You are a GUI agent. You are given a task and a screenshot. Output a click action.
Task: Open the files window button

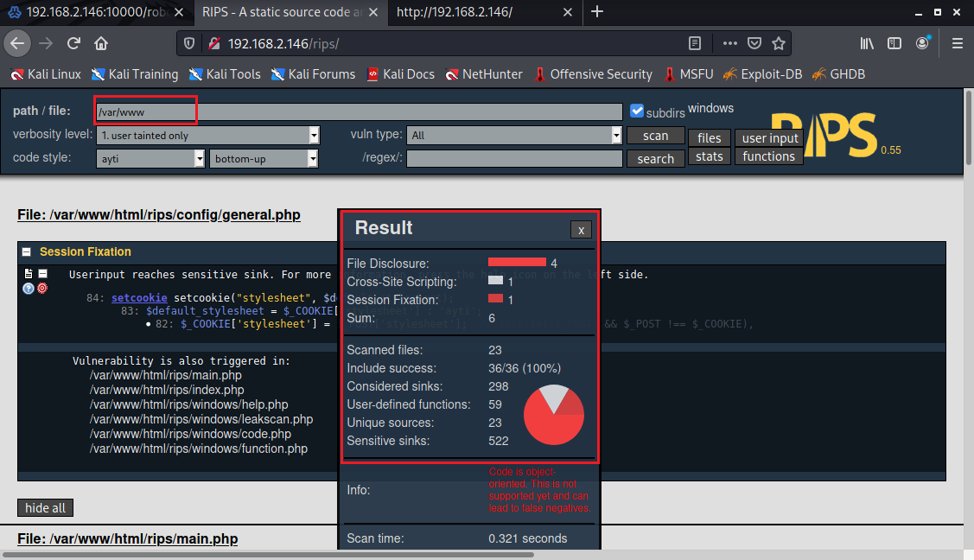(x=710, y=137)
